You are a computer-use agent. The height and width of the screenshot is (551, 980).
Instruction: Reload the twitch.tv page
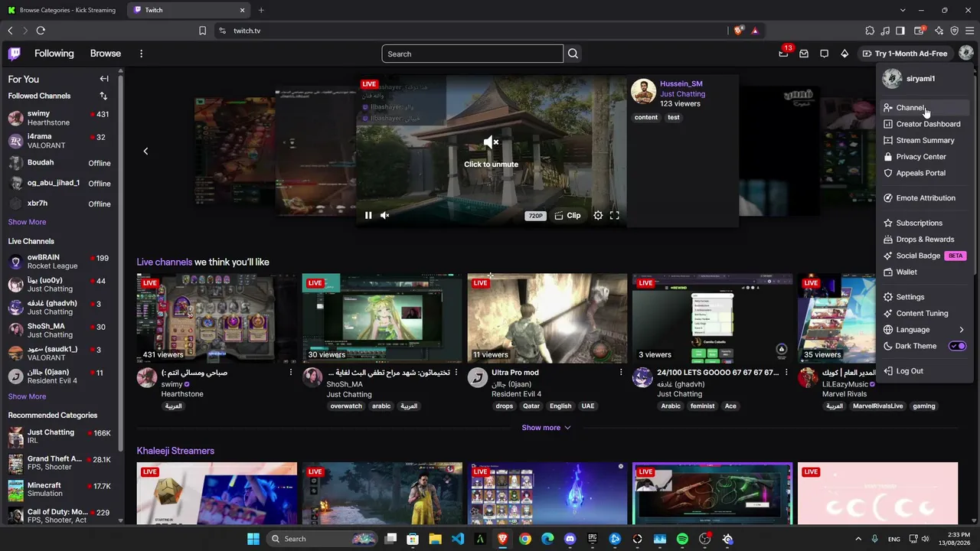pos(41,31)
